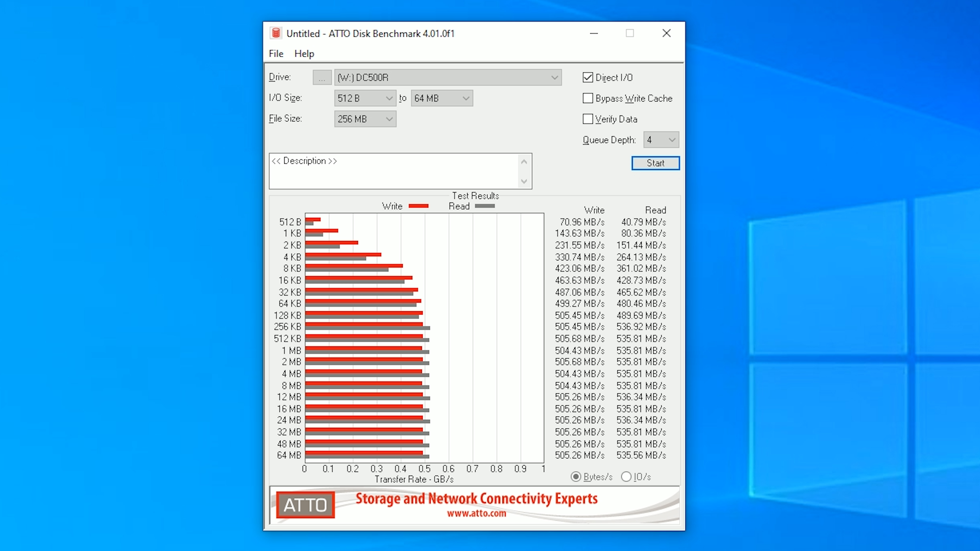The width and height of the screenshot is (980, 551).
Task: Minimize the ATTO Disk Benchmark window
Action: 593,33
